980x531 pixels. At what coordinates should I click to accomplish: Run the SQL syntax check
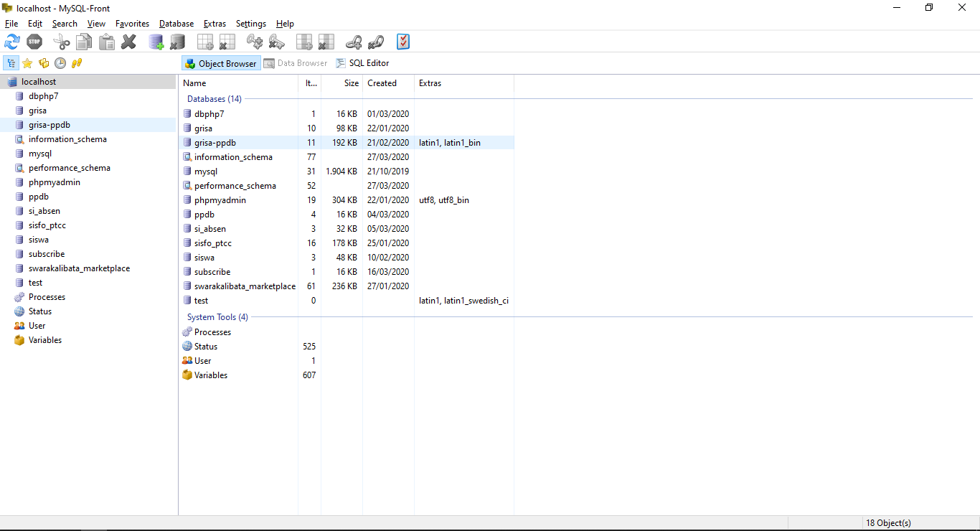tap(402, 42)
